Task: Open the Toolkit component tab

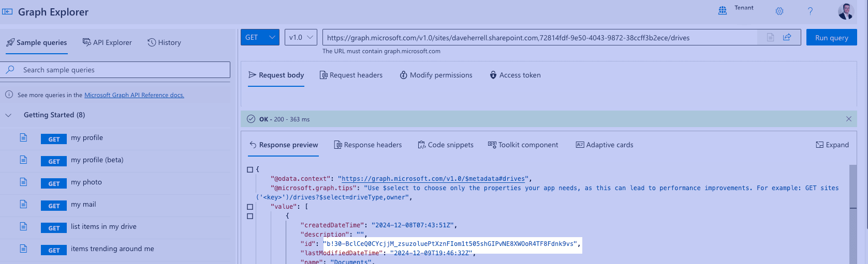Action: pos(523,145)
